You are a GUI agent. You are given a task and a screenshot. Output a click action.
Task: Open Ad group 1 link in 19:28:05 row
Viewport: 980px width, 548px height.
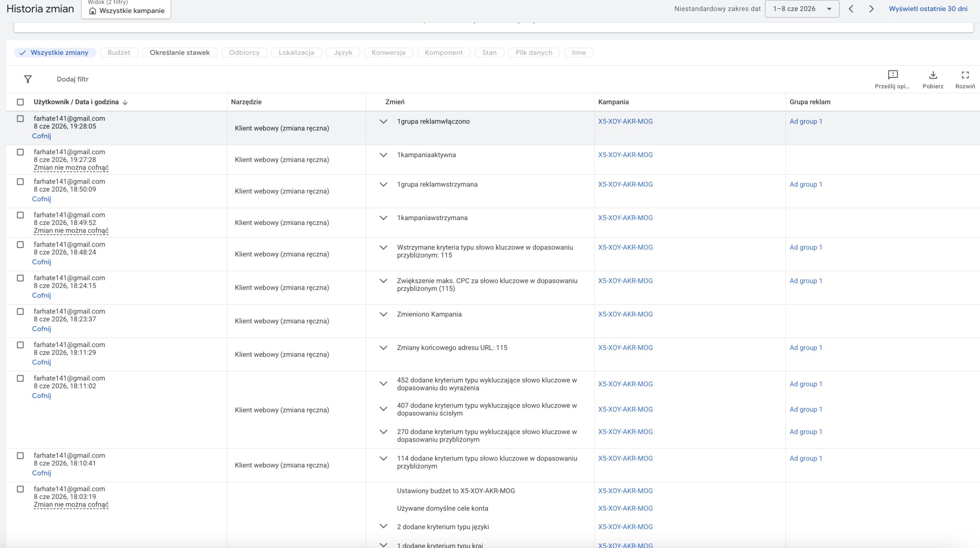click(806, 121)
